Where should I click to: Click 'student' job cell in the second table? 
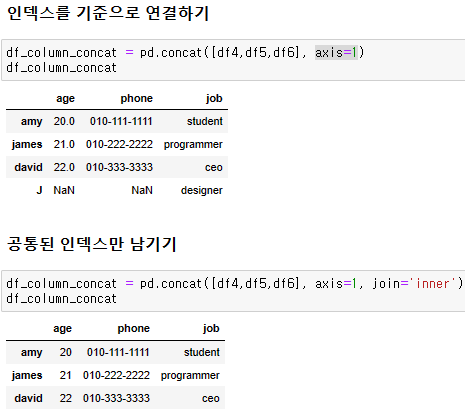[202, 352]
